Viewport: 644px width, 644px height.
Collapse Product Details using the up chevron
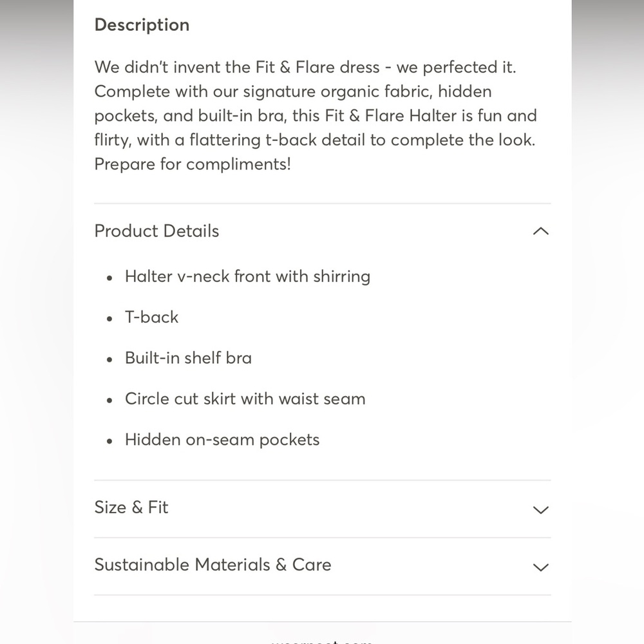(540, 231)
